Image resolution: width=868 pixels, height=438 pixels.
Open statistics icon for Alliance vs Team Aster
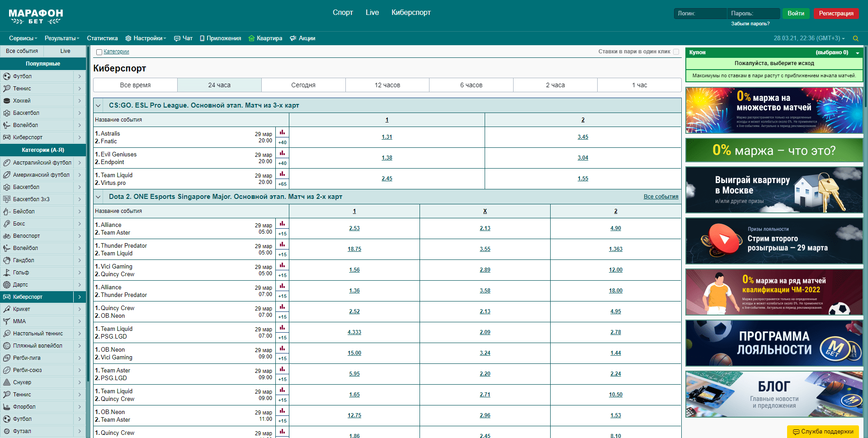[282, 224]
